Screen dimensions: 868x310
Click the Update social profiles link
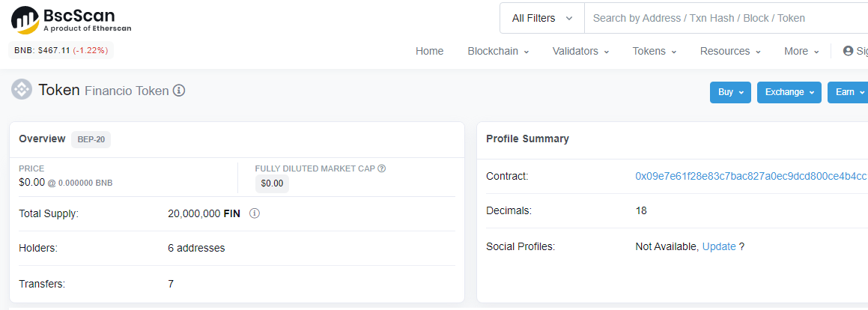click(719, 246)
